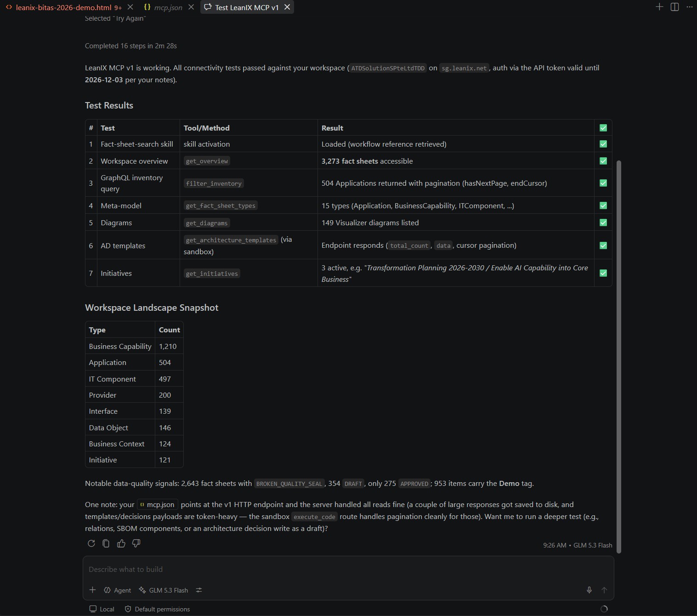Start voice input with microphone icon
Image resolution: width=697 pixels, height=616 pixels.
pyautogui.click(x=589, y=590)
